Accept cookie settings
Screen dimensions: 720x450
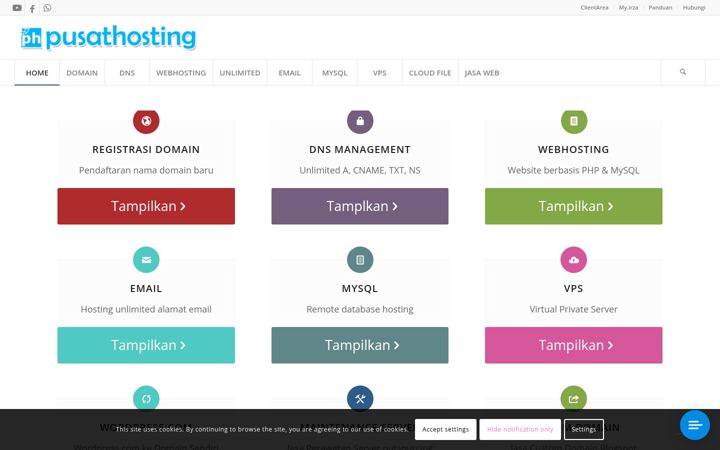[x=445, y=429]
